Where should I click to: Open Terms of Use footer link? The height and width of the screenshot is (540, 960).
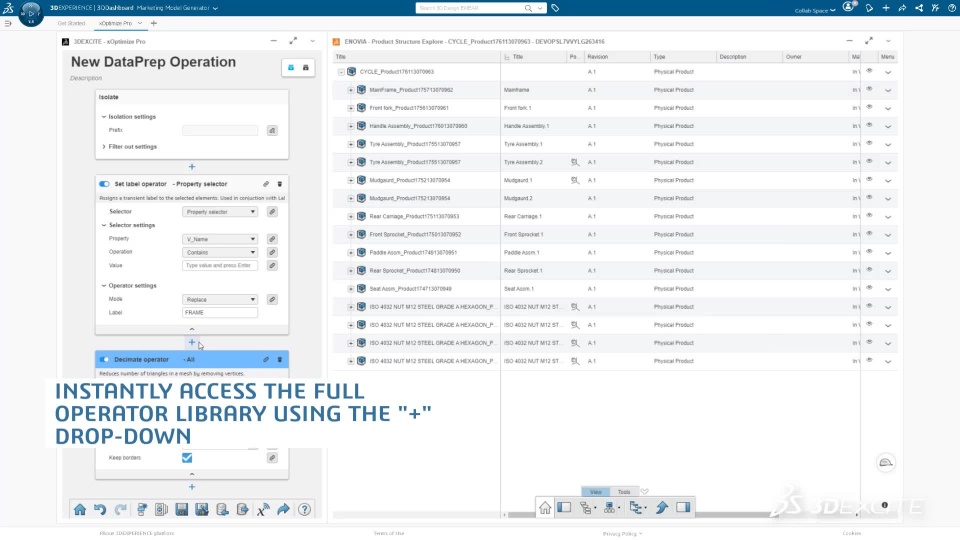pos(389,533)
